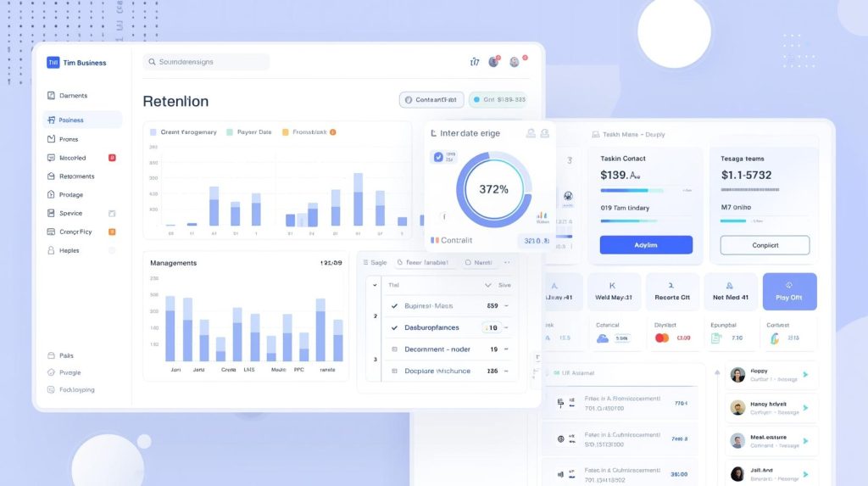Collapse the table using top-left chevron
Screen dimensions: 868x486
[x=376, y=285]
